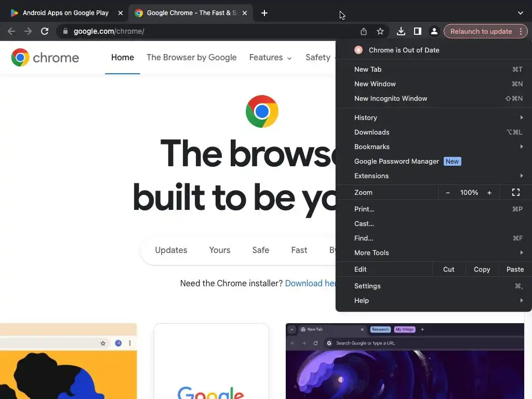
Task: Open The Browser by Google link
Action: click(191, 57)
